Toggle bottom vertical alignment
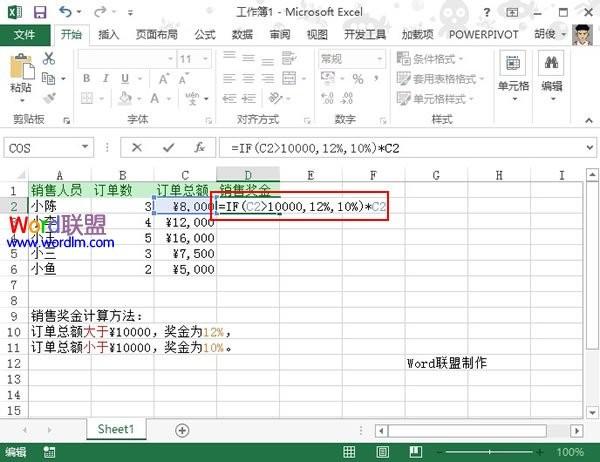Screen dimensions: 600x462 point(268,60)
